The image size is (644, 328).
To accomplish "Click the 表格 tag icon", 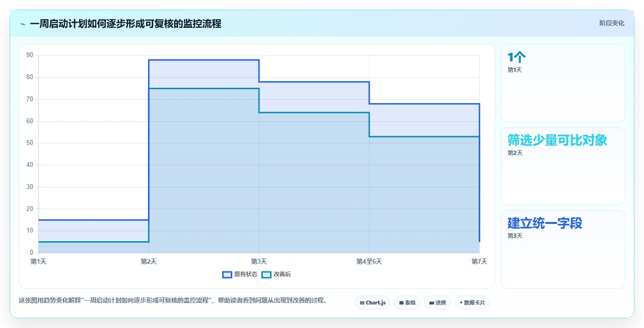I will coord(401,303).
